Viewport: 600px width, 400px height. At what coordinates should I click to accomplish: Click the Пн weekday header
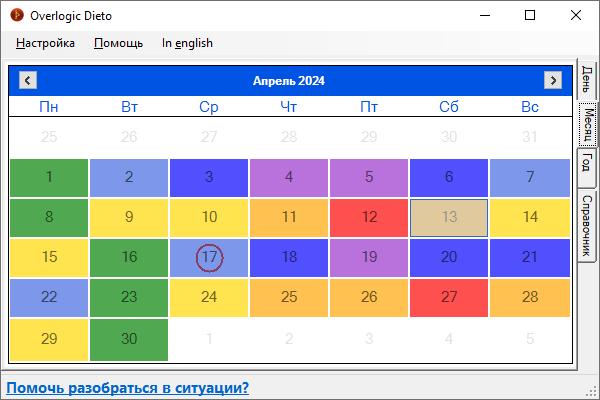coord(49,107)
